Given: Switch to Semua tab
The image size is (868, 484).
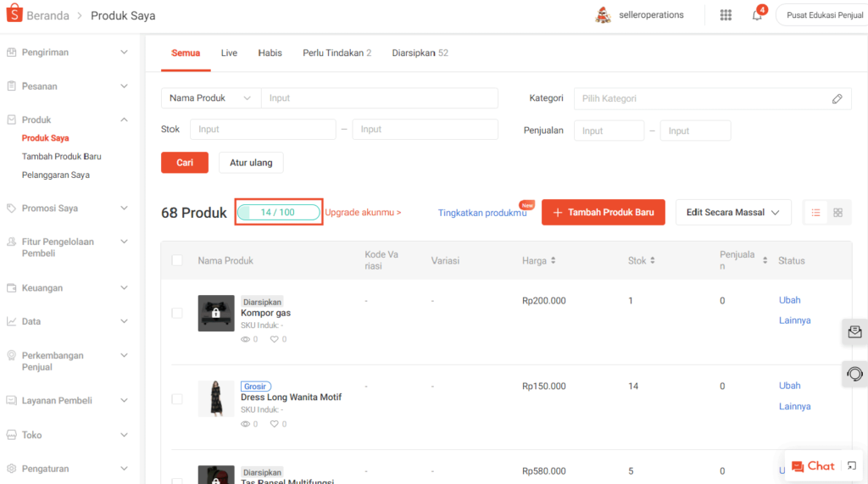Looking at the screenshot, I should pyautogui.click(x=186, y=53).
